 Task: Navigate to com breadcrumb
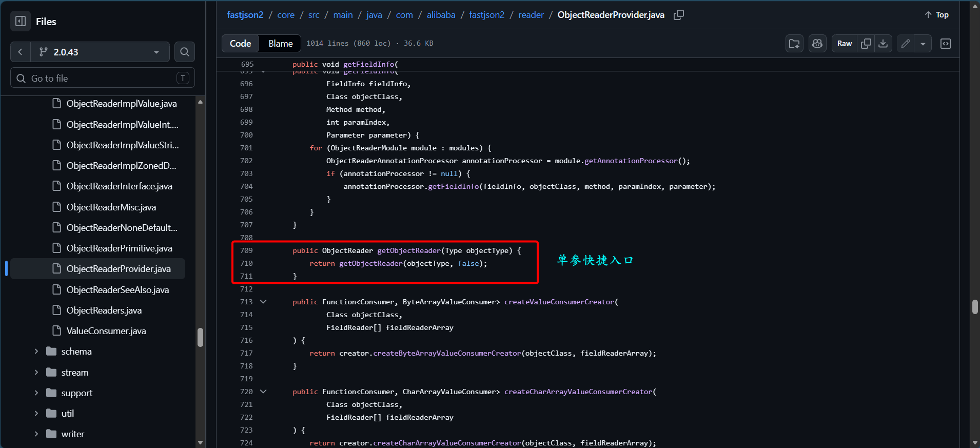[x=404, y=15]
